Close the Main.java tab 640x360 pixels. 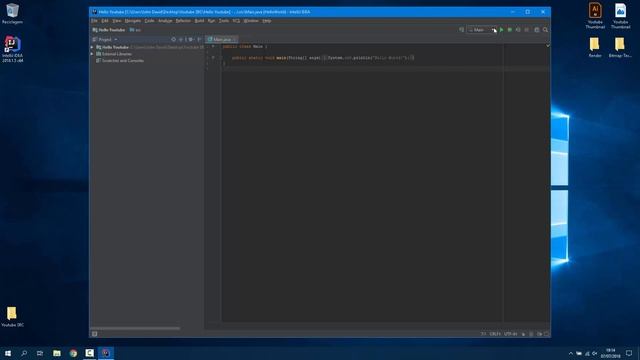pyautogui.click(x=235, y=40)
